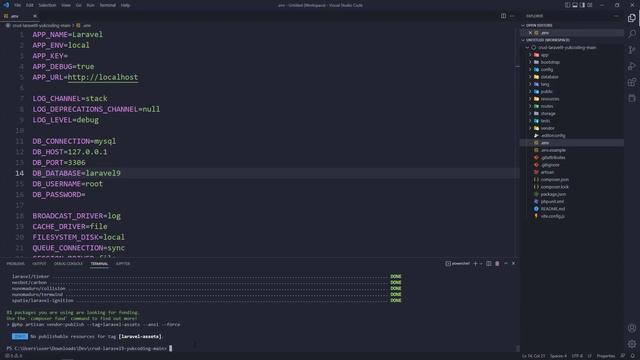Click the powershell terminal profile label

(458, 264)
